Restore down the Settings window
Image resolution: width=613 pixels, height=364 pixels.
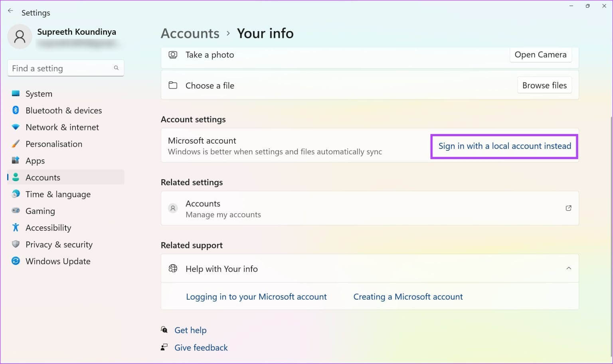click(x=587, y=6)
